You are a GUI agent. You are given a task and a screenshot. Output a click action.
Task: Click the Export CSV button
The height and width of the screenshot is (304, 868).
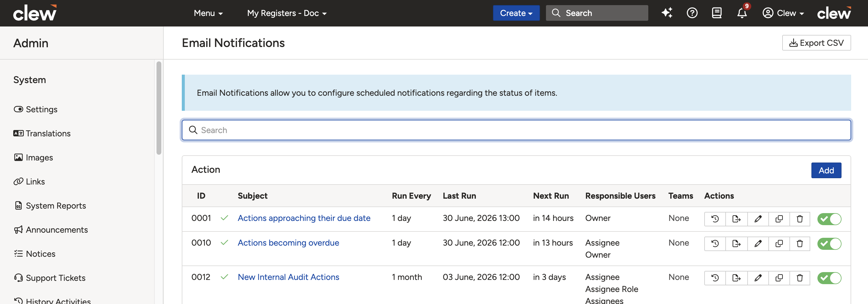(x=816, y=43)
